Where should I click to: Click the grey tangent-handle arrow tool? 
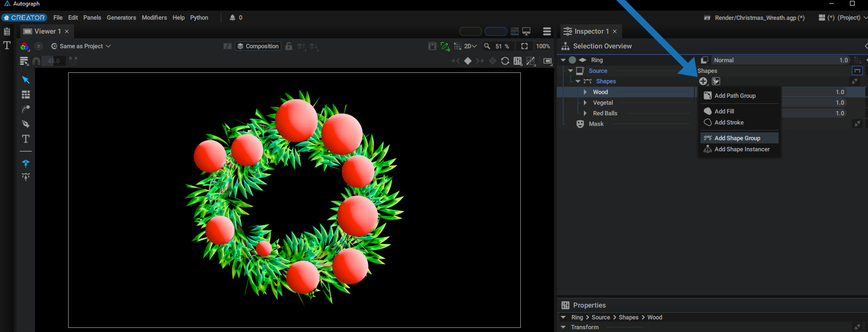click(26, 177)
